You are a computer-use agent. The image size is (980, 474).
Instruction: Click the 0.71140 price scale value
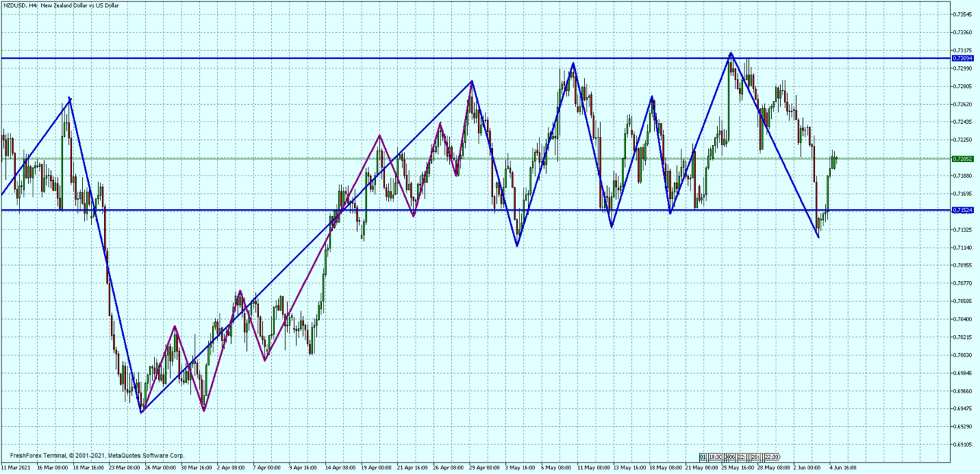coord(963,248)
